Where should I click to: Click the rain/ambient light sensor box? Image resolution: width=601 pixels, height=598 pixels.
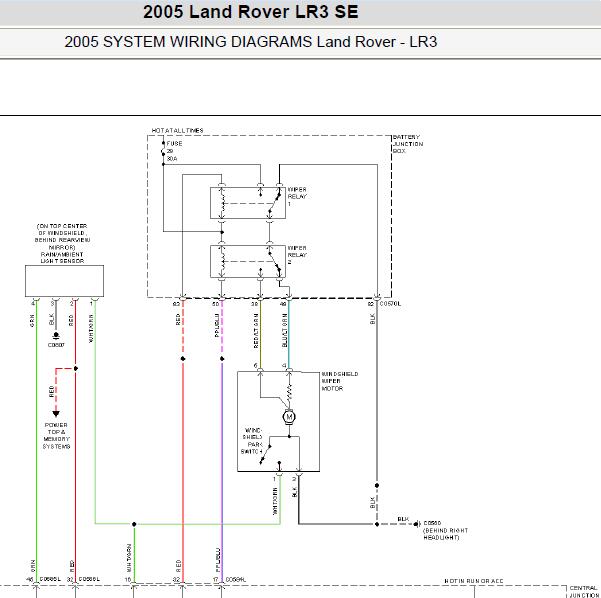pos(64,281)
